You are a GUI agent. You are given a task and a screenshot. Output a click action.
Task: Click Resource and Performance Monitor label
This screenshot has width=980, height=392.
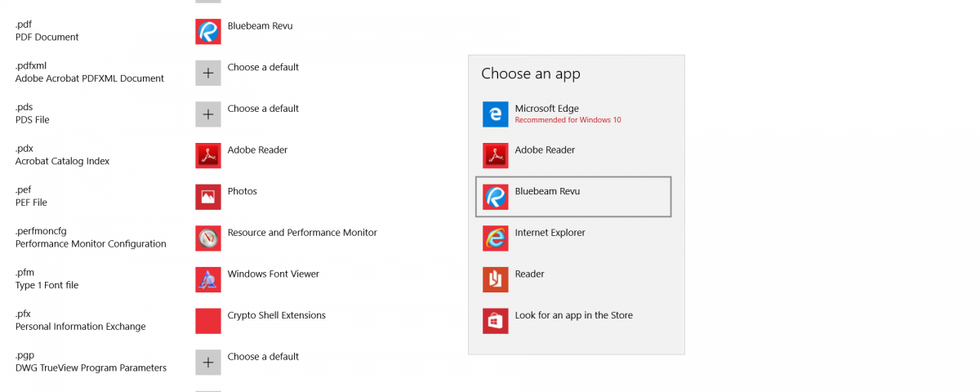pyautogui.click(x=302, y=233)
